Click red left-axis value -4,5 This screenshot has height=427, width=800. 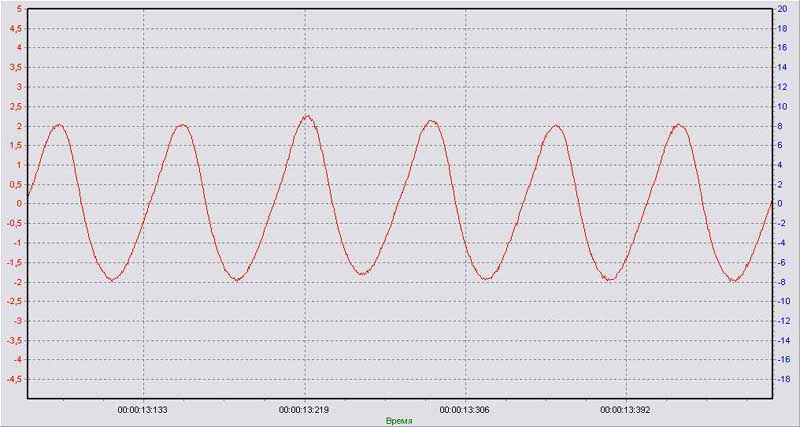coord(14,380)
